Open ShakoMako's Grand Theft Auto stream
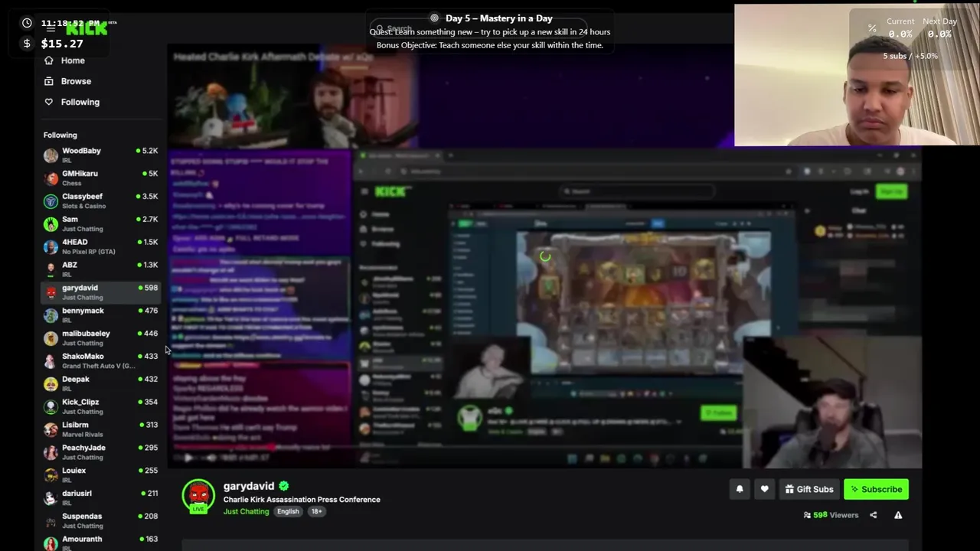The image size is (980, 551). (100, 360)
